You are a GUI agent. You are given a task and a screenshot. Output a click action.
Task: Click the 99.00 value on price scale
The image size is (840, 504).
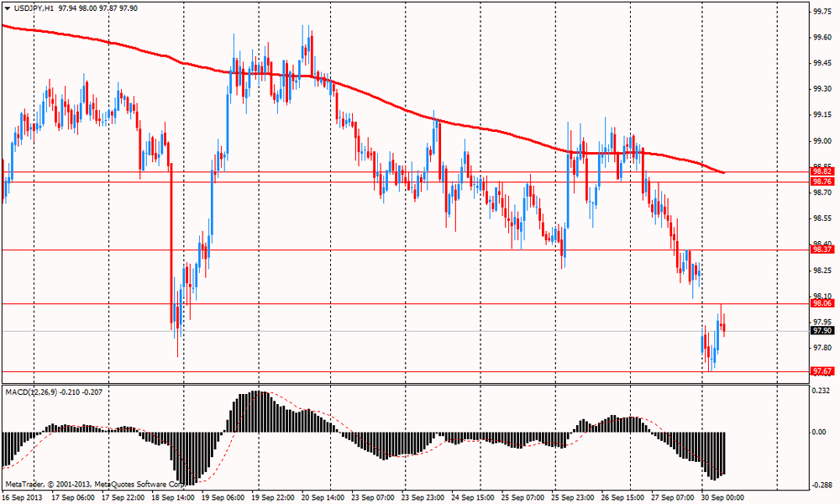pyautogui.click(x=822, y=141)
